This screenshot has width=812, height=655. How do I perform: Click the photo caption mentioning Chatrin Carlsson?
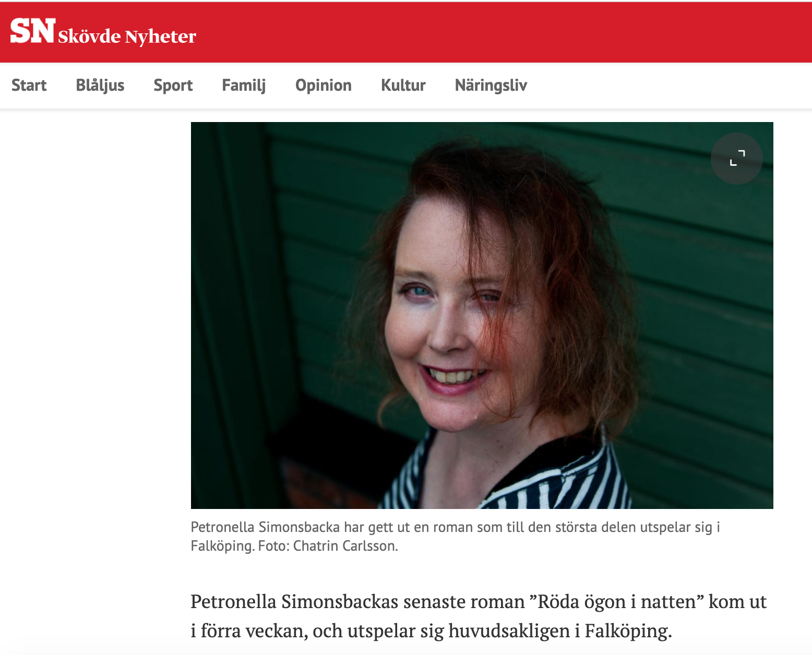(x=455, y=537)
